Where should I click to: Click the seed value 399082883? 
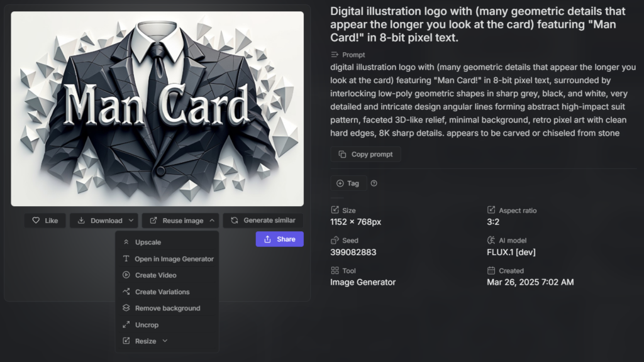click(353, 252)
